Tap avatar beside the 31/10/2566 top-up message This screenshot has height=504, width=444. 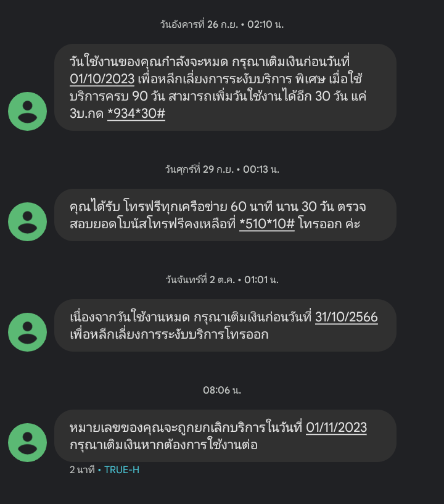pos(27,332)
